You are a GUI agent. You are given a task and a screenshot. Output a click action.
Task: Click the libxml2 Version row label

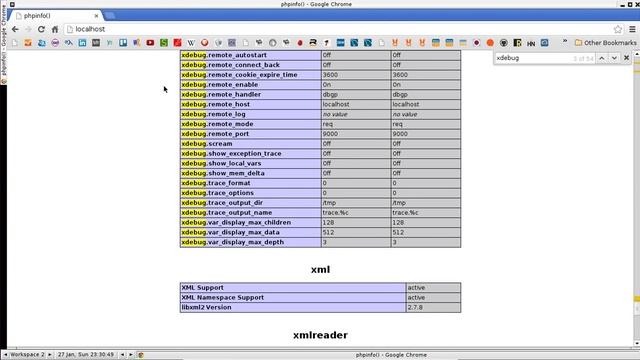click(206, 307)
